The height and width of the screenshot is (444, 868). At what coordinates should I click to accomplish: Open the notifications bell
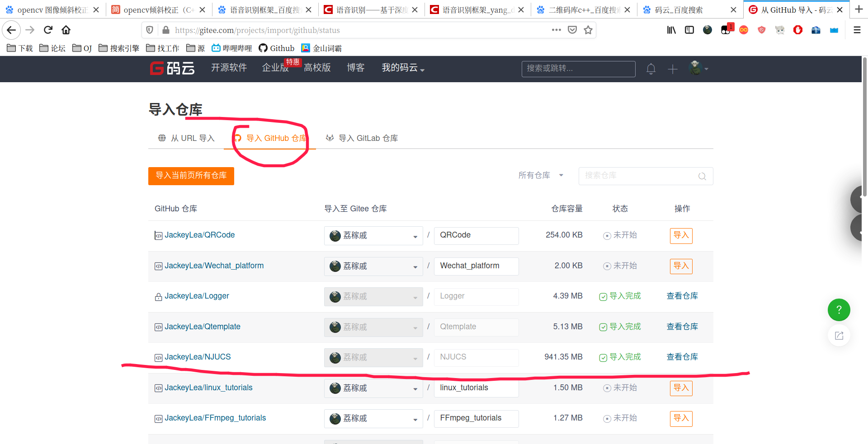(651, 69)
